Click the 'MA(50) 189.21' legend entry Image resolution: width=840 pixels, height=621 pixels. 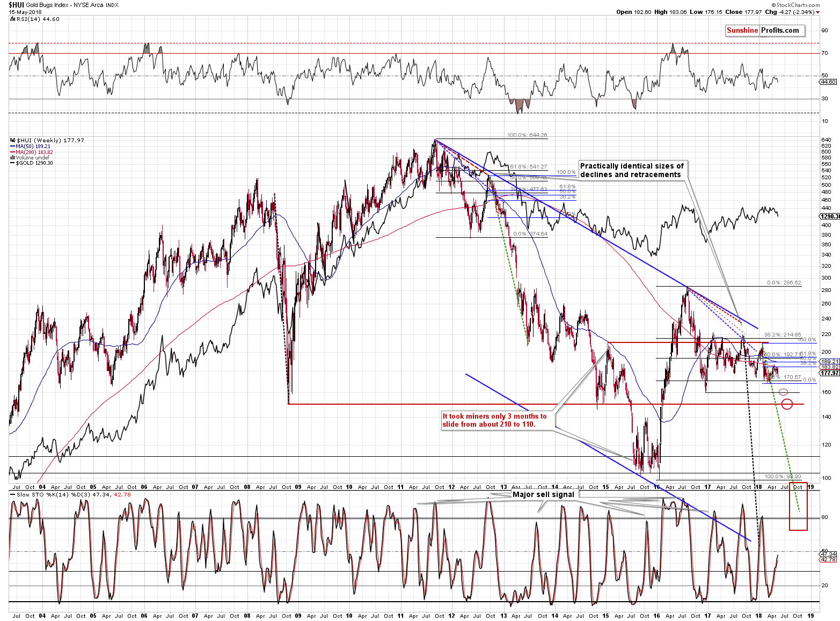coord(33,146)
